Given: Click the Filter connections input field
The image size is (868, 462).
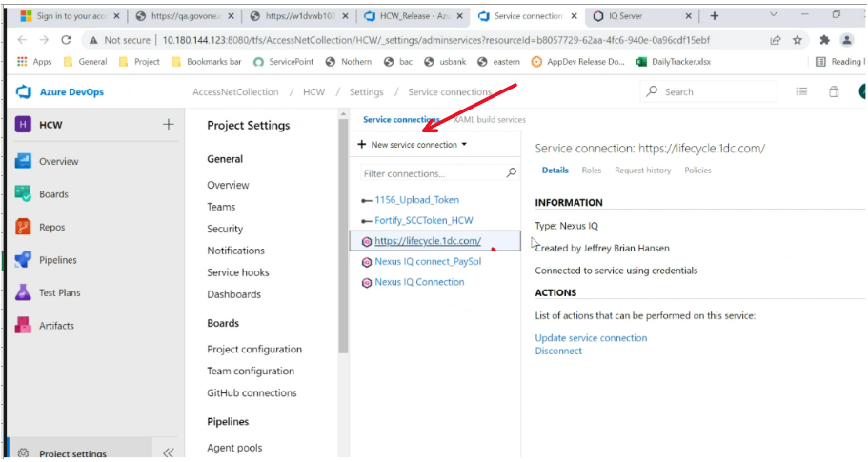Looking at the screenshot, I should click(x=432, y=173).
